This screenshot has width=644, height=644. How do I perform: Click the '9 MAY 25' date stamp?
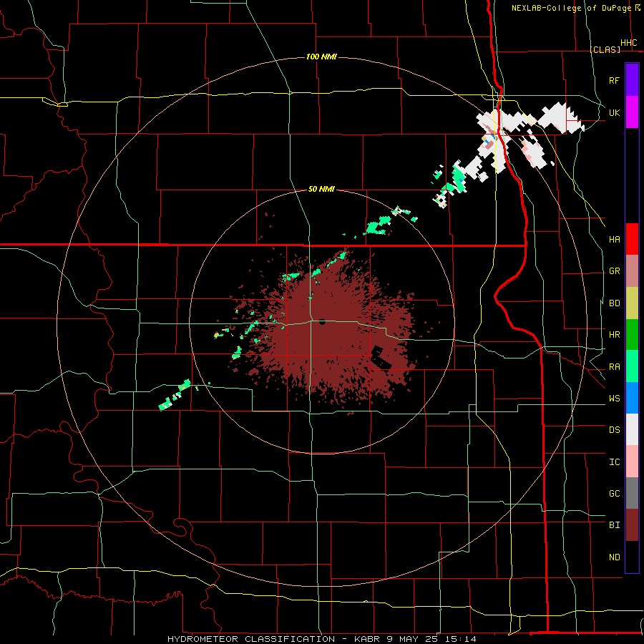[413, 639]
